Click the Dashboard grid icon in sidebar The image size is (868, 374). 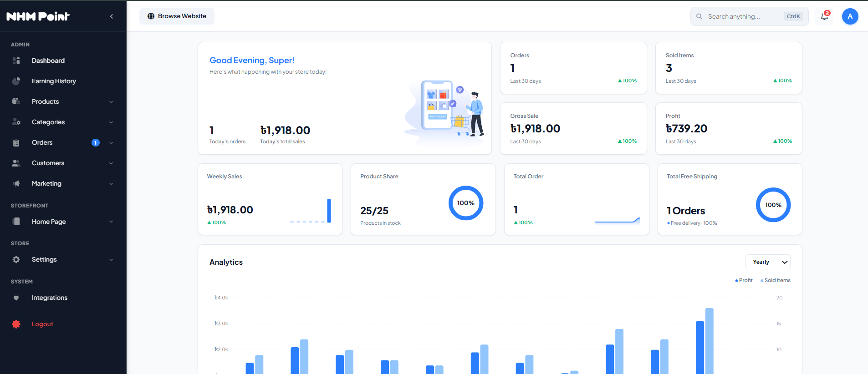[x=16, y=61]
